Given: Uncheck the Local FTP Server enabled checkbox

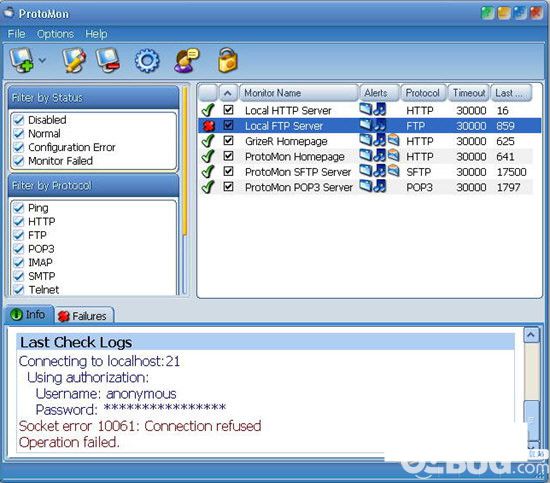Looking at the screenshot, I should coord(228,125).
